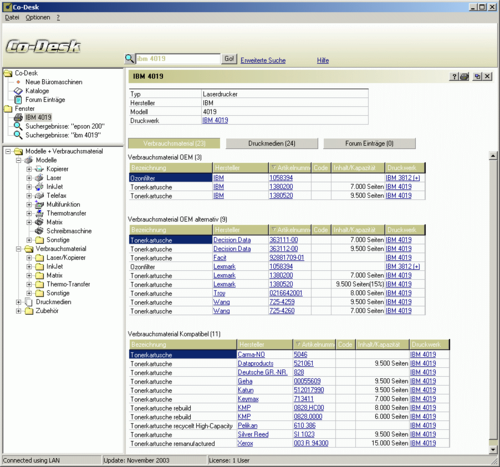Open the Hilfe link

pos(323,60)
